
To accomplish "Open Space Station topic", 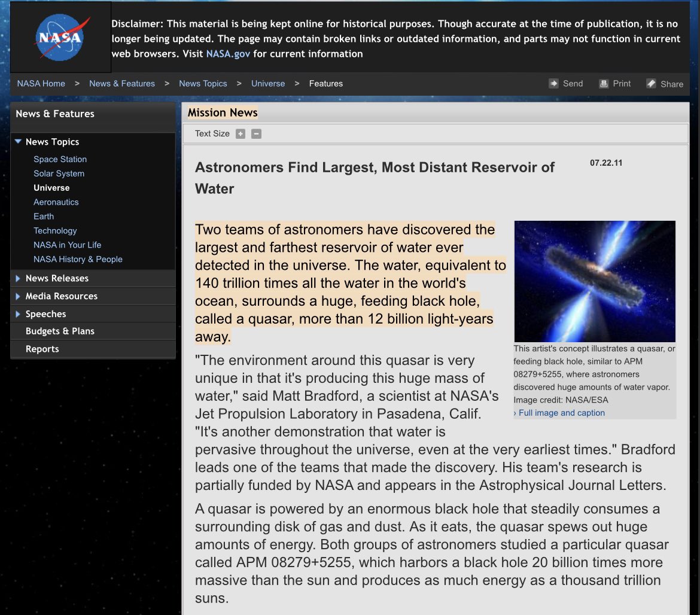I will [60, 159].
